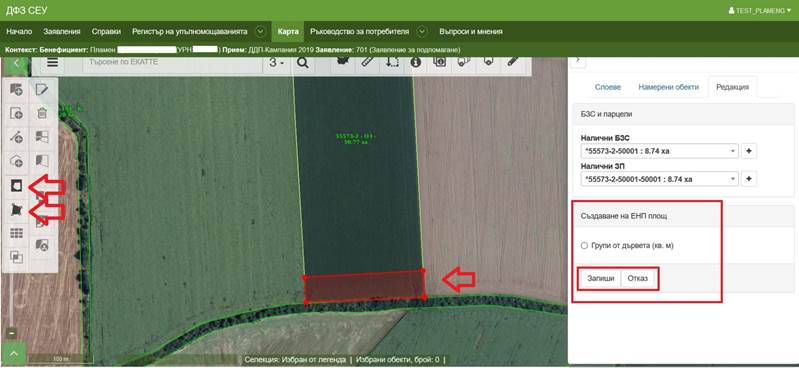The image size is (799, 368).
Task: Select the Групи от дървета radio button
Action: coord(584,246)
